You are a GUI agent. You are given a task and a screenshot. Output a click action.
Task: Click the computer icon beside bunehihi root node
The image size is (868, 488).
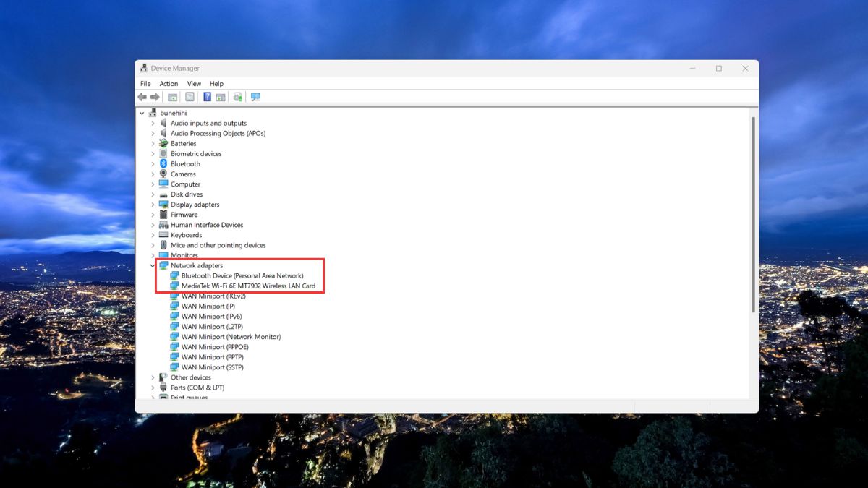[153, 113]
